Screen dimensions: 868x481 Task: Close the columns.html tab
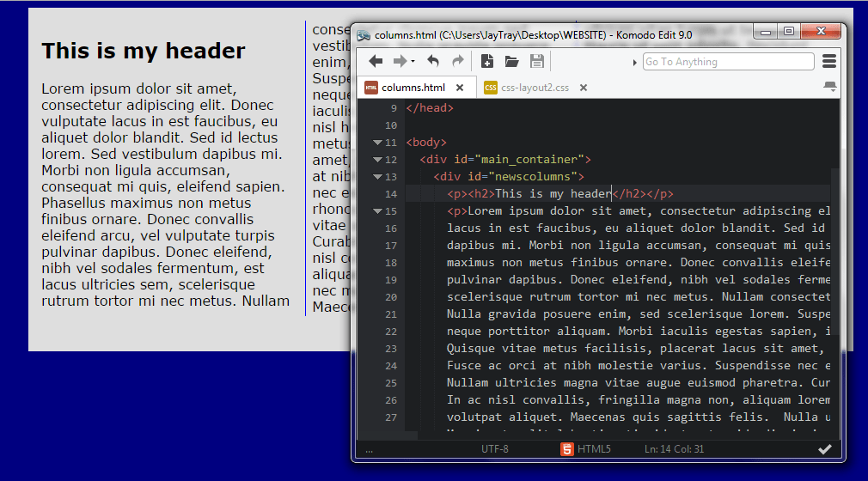460,88
